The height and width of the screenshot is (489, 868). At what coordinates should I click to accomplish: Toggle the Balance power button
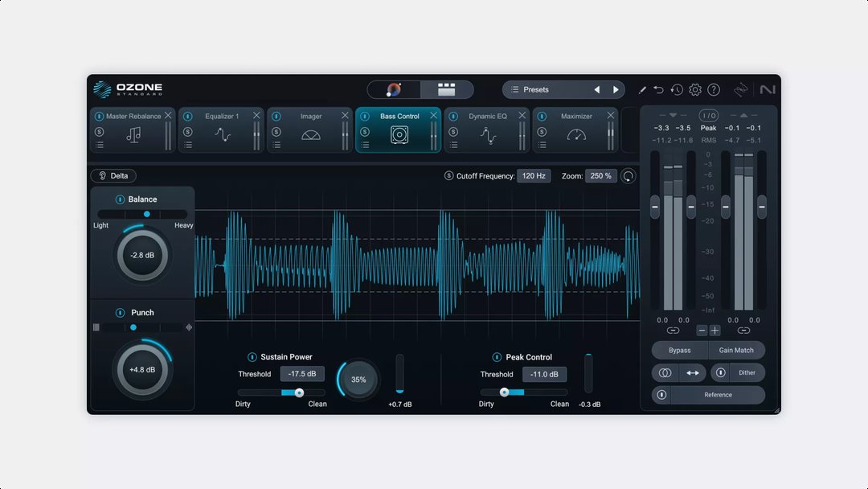(120, 199)
